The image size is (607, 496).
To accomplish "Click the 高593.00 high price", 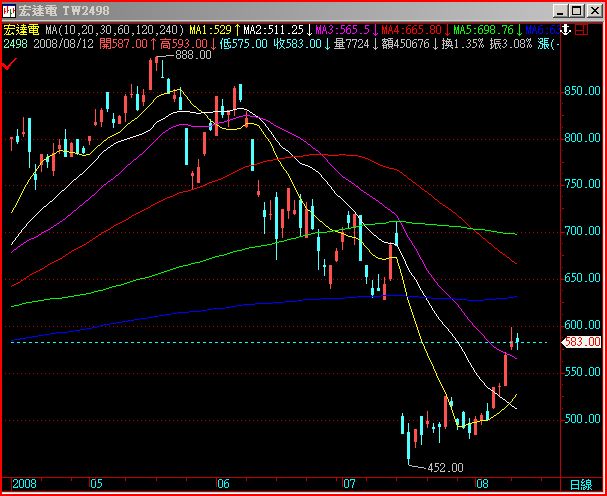I will click(x=184, y=44).
